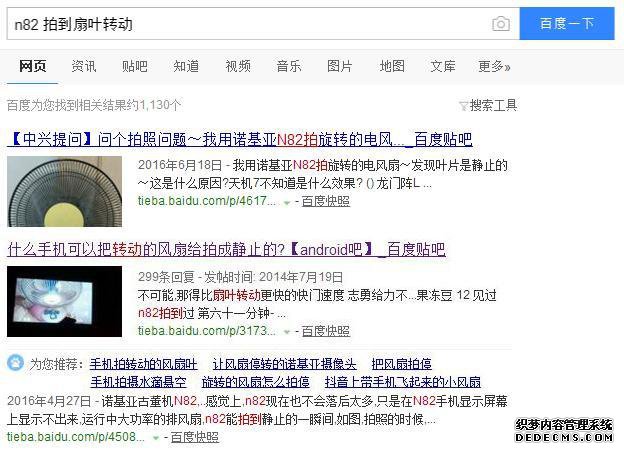Click the text 百度为您找到相关结果约1,130个
The width and height of the screenshot is (624, 452).
[94, 105]
